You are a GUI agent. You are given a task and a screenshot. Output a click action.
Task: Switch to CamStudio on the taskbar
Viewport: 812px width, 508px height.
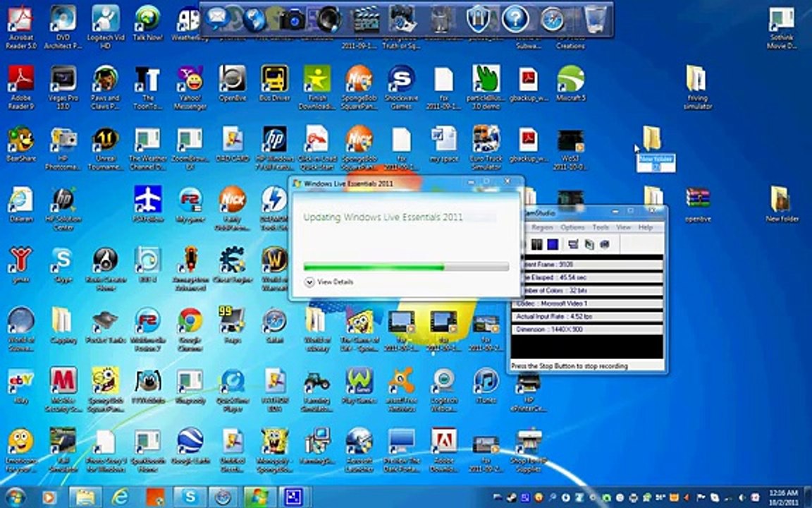tap(294, 497)
